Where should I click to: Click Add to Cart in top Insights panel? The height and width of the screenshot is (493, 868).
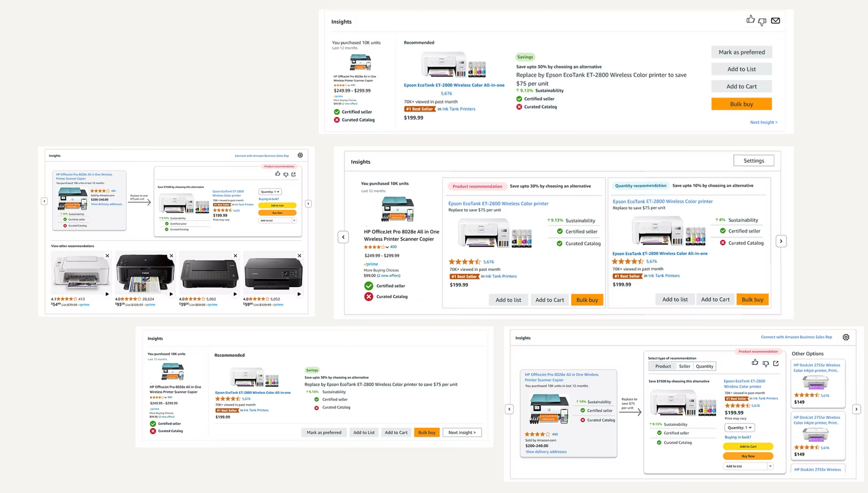(x=741, y=86)
